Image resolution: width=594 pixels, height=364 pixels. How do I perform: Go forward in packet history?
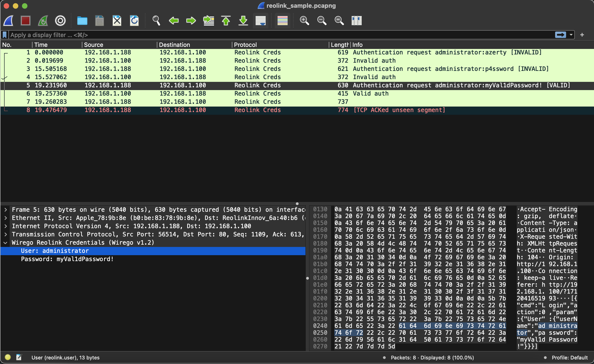(x=191, y=21)
